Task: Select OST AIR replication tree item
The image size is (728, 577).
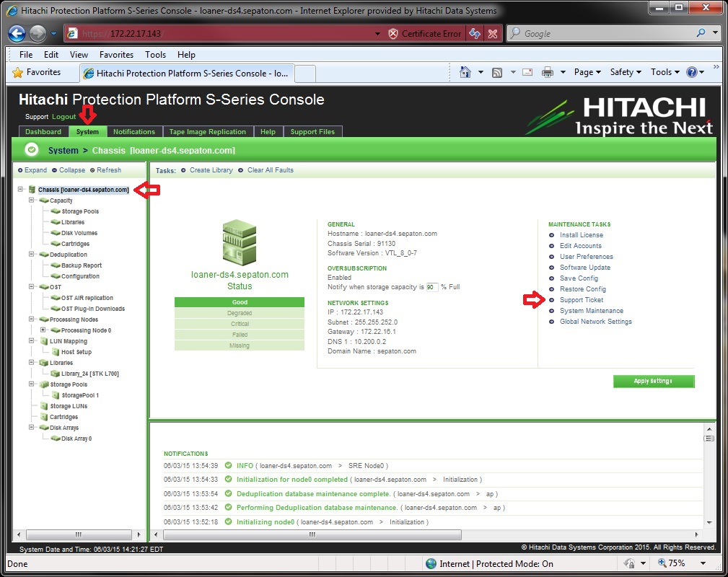Action: [x=87, y=298]
